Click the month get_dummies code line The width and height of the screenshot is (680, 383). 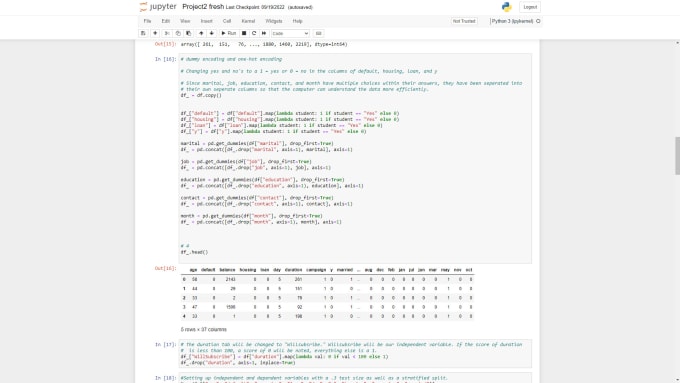[252, 216]
